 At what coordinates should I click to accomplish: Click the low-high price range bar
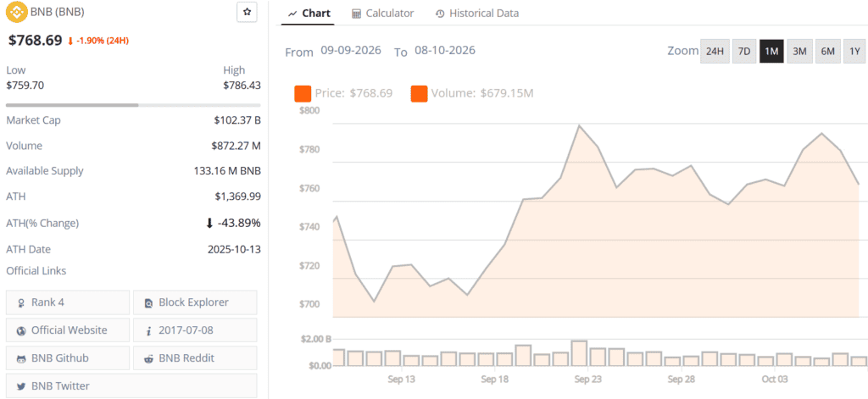pyautogui.click(x=133, y=104)
